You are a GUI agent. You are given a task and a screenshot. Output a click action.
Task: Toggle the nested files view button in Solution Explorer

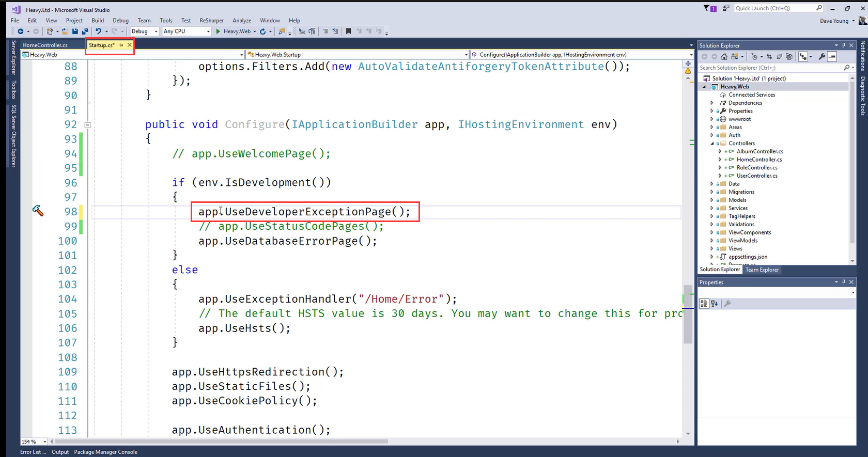tap(803, 57)
